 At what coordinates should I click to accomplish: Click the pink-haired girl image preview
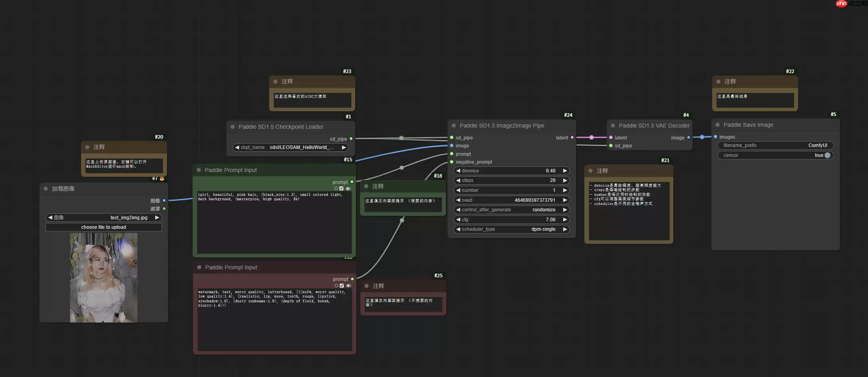click(x=104, y=277)
